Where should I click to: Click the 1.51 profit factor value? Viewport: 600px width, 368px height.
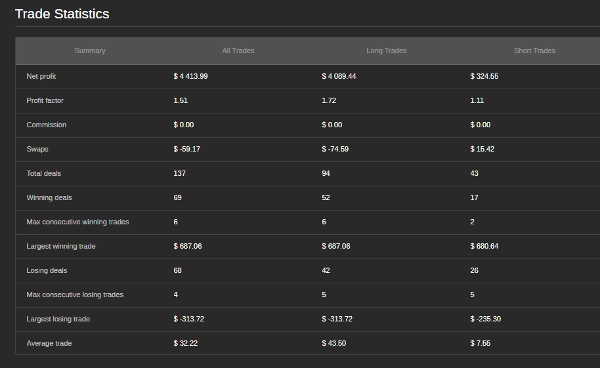pos(180,101)
